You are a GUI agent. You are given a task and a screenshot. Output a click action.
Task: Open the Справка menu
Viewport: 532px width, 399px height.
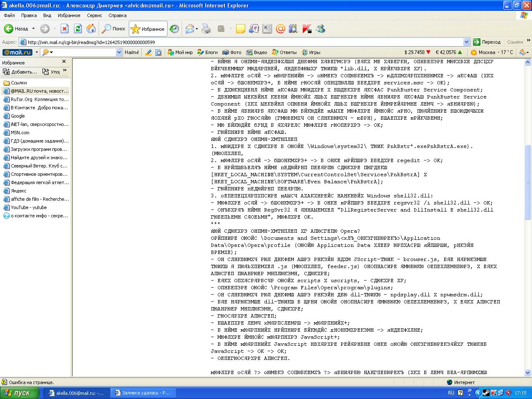pos(117,15)
